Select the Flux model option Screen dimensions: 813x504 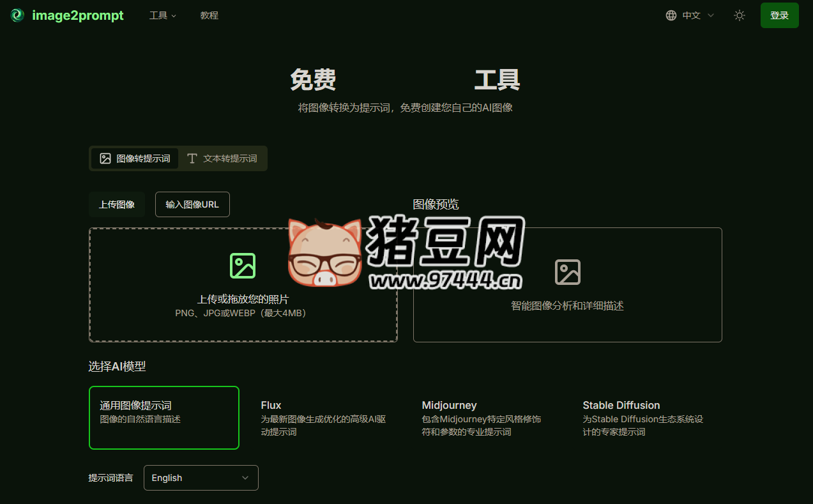coord(325,418)
